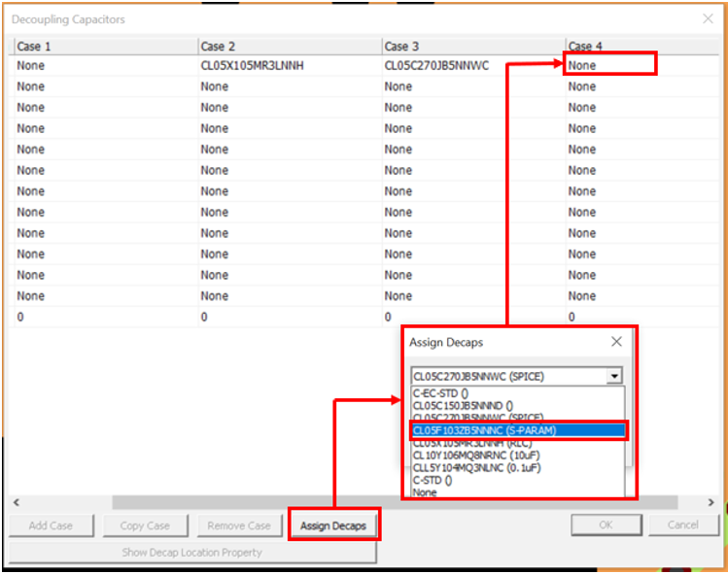The image size is (728, 574).
Task: Select CLL5Y104MQ3NLNC (0.1uF) option
Action: tap(477, 467)
